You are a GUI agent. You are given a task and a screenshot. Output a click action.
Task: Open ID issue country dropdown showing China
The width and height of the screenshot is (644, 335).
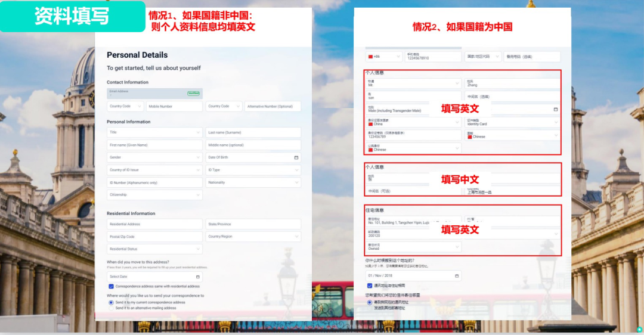pyautogui.click(x=413, y=122)
